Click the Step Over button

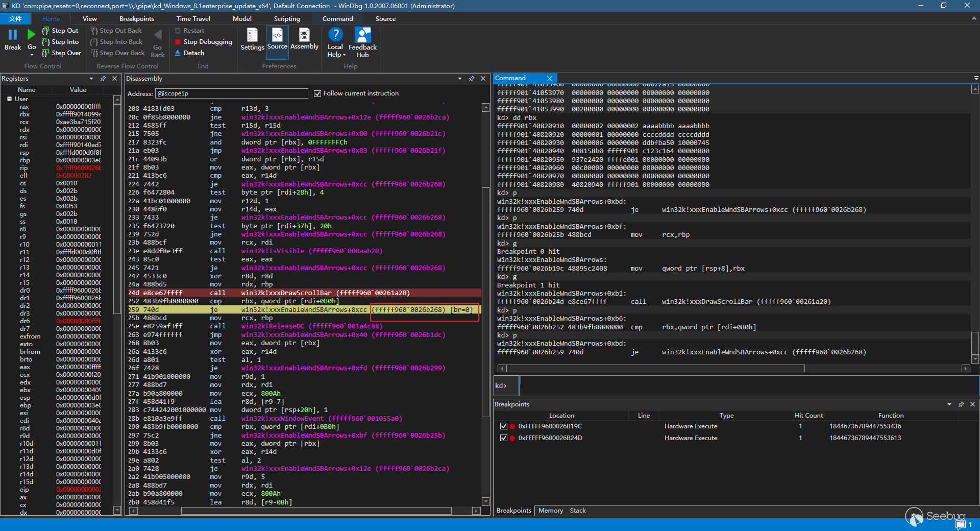[62, 53]
